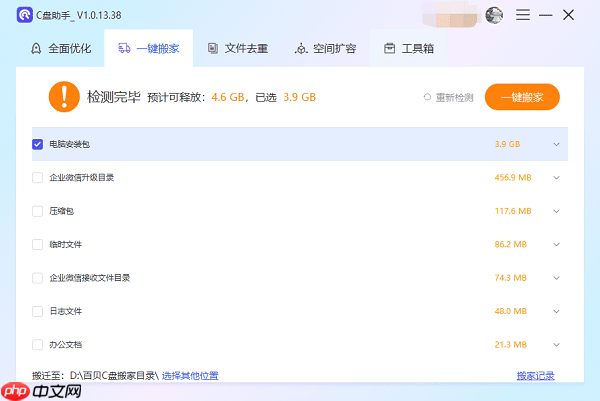Open the 搬家记录 link
Screen dimensions: 600x401
[x=536, y=376]
